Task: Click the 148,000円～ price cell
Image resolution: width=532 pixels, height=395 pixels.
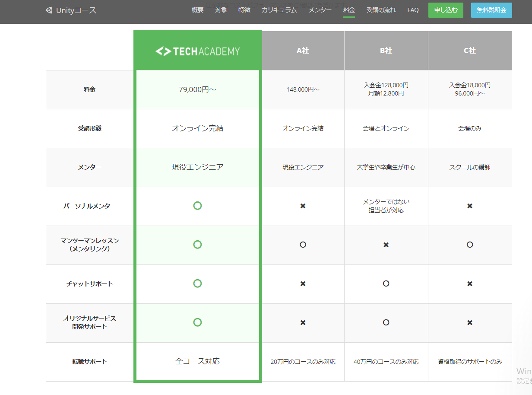Action: click(303, 89)
